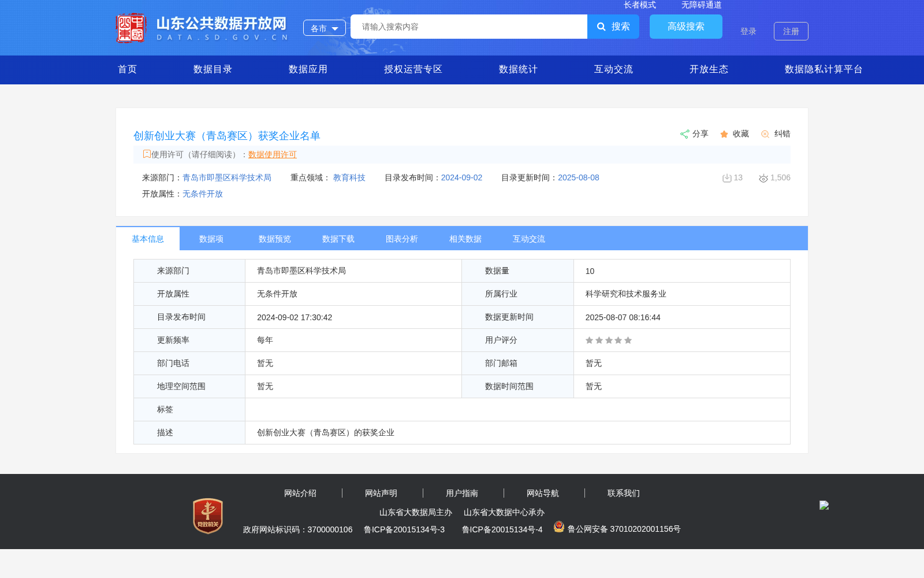Click the 纠错 correction label

(x=783, y=134)
